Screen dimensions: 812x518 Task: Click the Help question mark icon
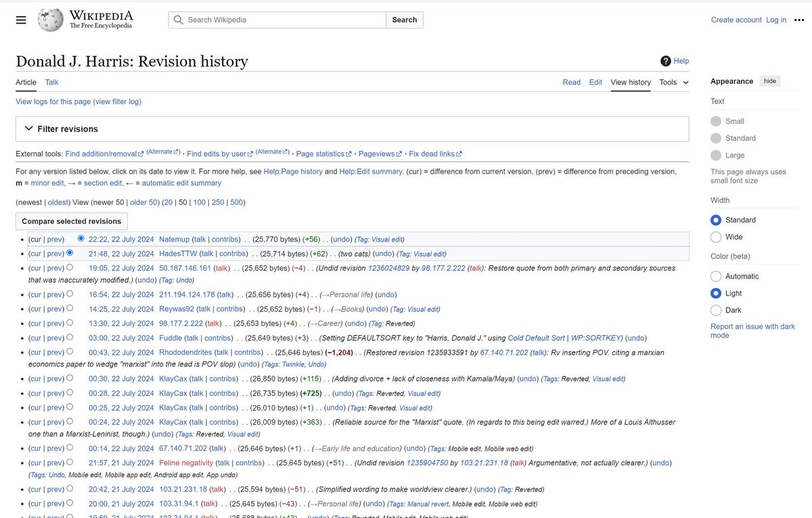(666, 61)
